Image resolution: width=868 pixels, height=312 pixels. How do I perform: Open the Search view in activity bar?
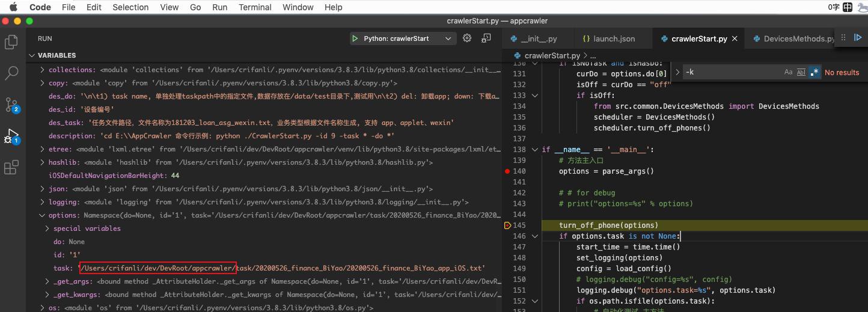coord(11,73)
